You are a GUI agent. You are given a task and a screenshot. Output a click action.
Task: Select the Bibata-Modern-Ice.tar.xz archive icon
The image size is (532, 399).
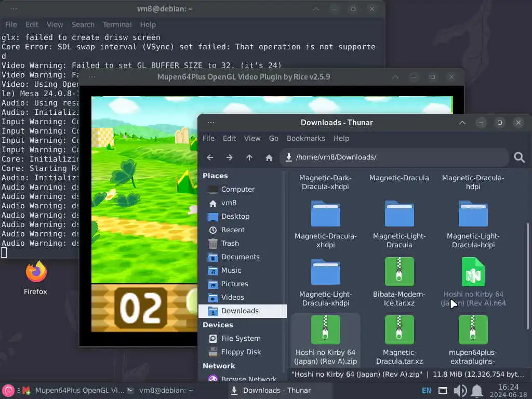(x=400, y=272)
